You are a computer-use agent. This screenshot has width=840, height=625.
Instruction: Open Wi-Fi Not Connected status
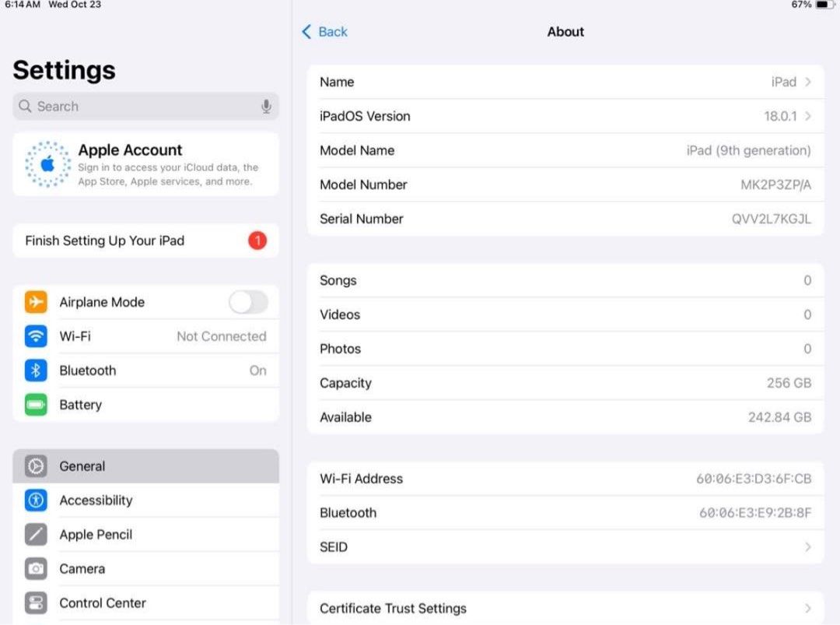click(x=221, y=336)
